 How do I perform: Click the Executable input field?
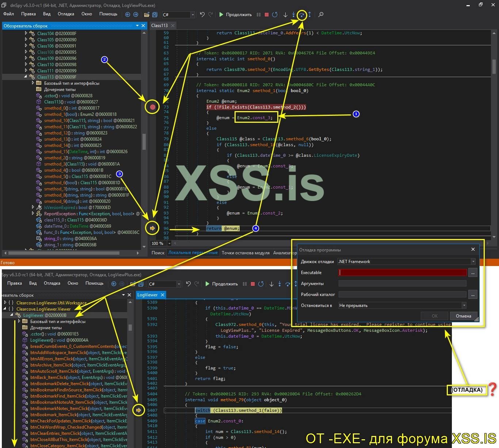(x=403, y=273)
